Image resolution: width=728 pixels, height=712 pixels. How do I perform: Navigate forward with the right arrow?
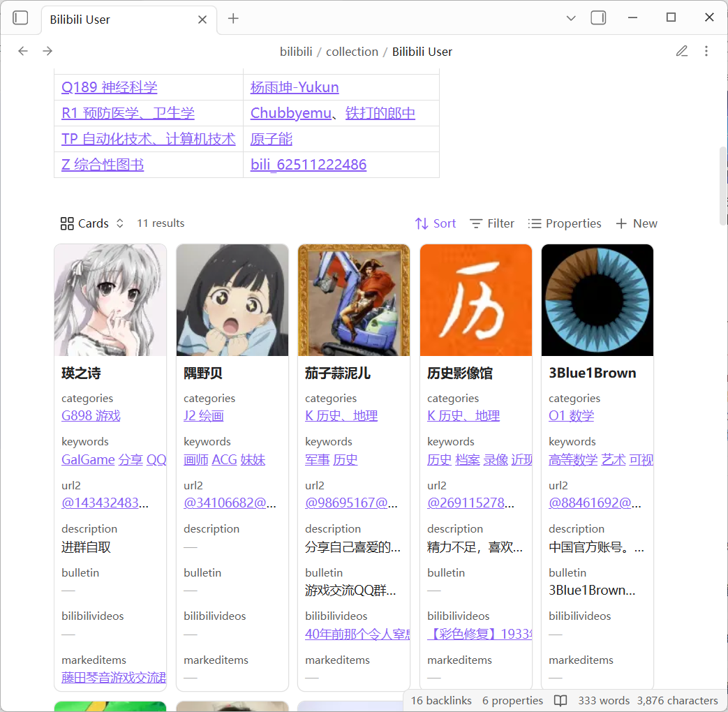(x=47, y=51)
